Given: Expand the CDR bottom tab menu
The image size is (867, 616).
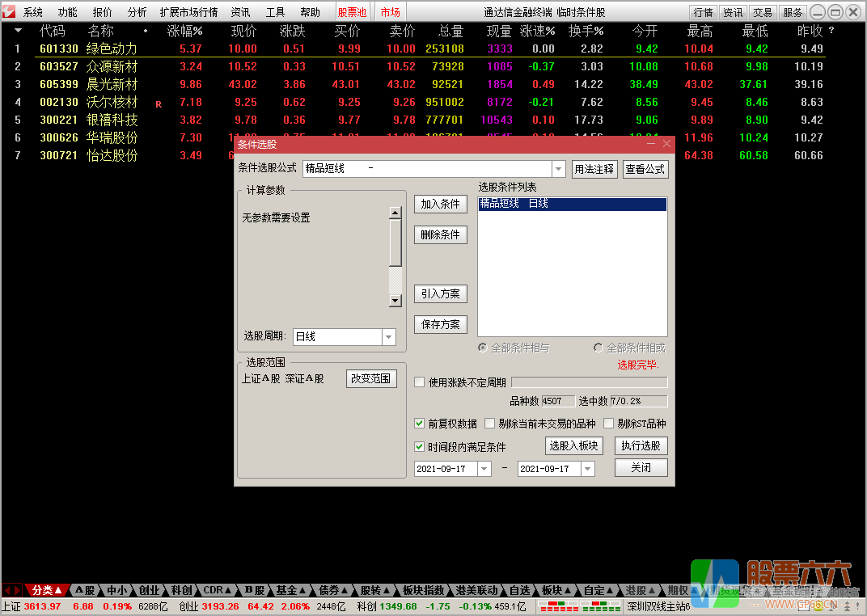Looking at the screenshot, I should tap(217, 591).
